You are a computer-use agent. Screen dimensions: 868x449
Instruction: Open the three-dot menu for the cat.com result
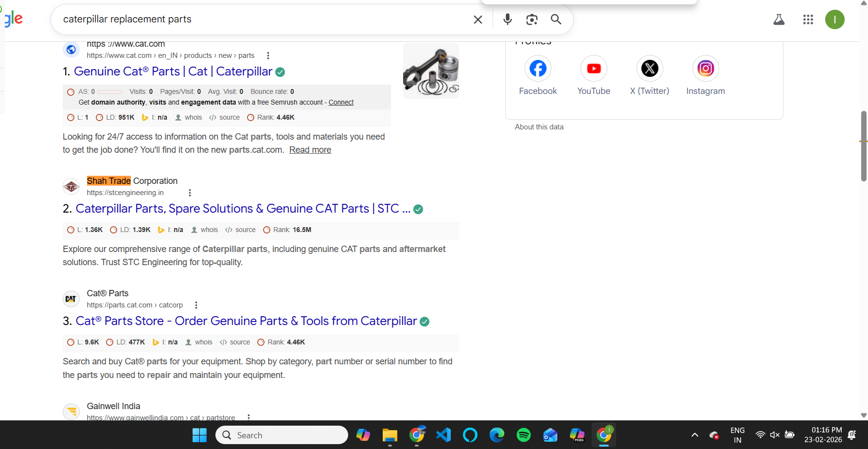(268, 55)
